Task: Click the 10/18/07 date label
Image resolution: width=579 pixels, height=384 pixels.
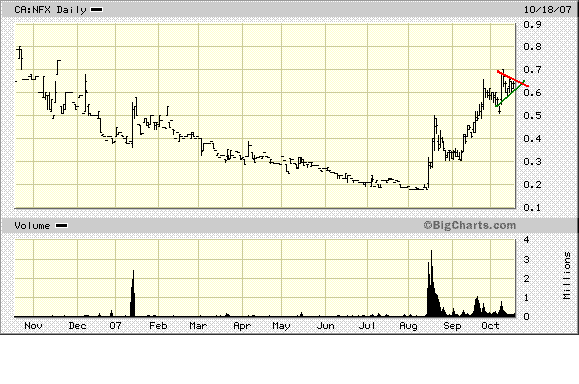Action: (548, 10)
